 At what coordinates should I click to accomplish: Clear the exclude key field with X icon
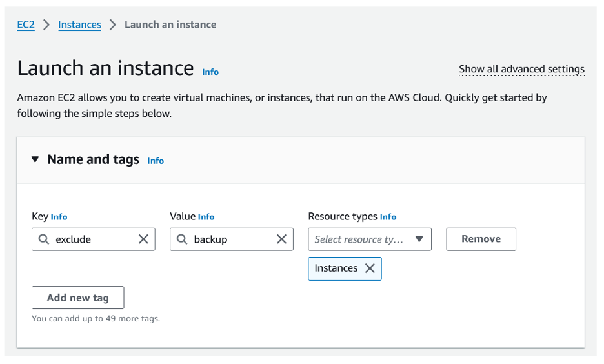point(143,239)
